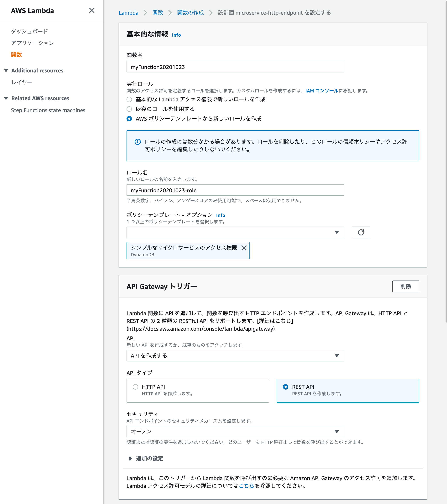Open the security dropdown showing オープン
This screenshot has width=447, height=504.
pyautogui.click(x=235, y=432)
